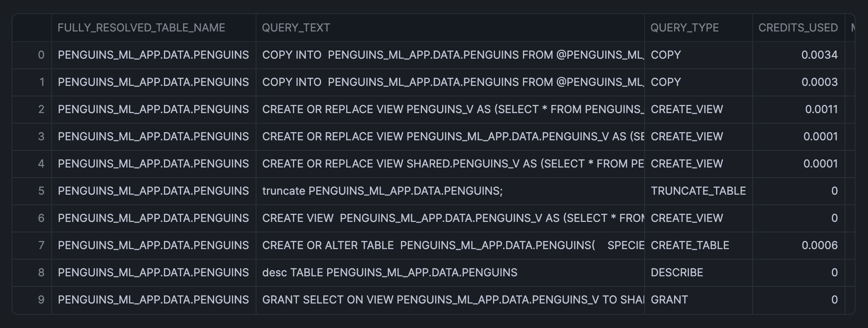Select the CREDITS_USED column header

[798, 28]
